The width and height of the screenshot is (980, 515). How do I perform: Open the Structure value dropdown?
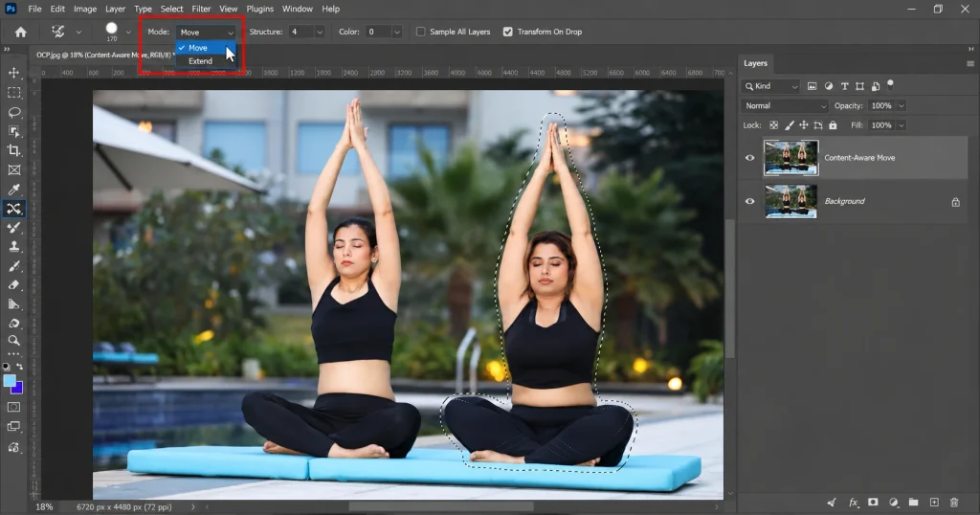320,32
